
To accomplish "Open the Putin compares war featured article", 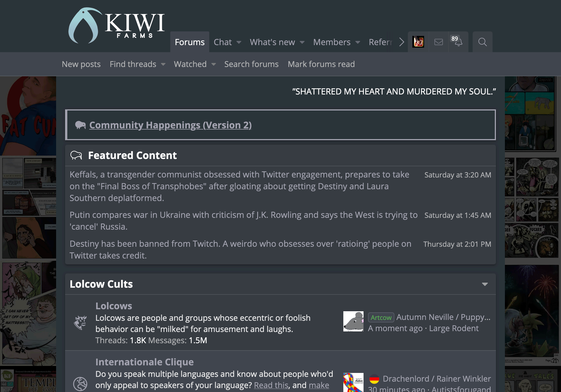I will [243, 221].
